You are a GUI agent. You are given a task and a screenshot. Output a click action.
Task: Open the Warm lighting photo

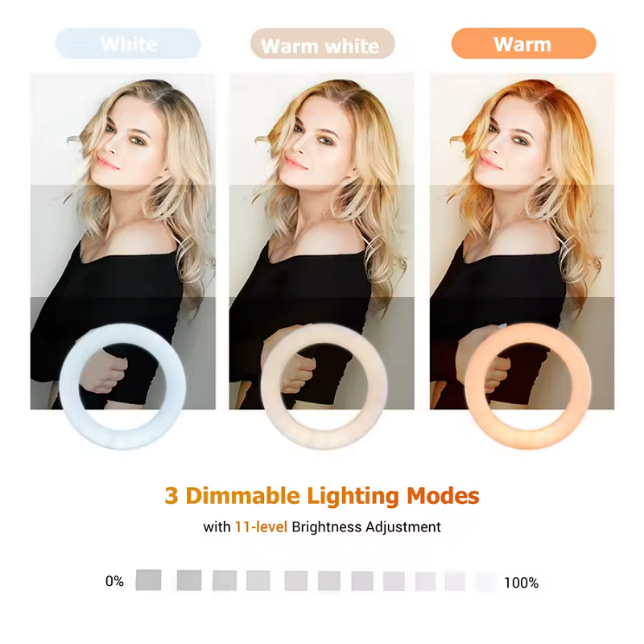[522, 242]
